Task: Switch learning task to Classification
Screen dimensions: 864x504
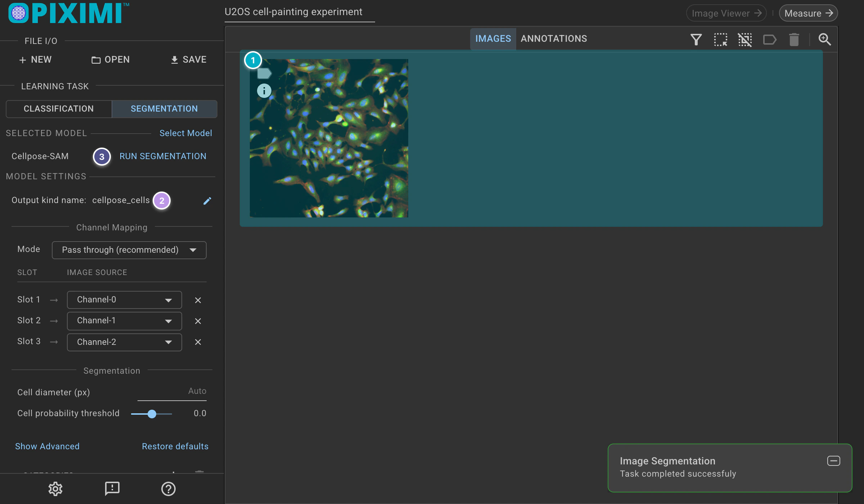Action: 59,109
